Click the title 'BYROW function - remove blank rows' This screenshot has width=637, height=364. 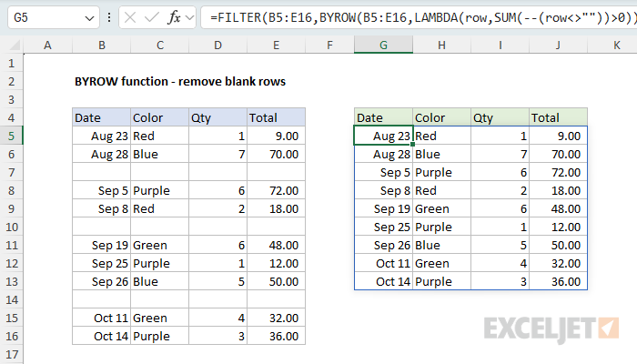coord(180,81)
